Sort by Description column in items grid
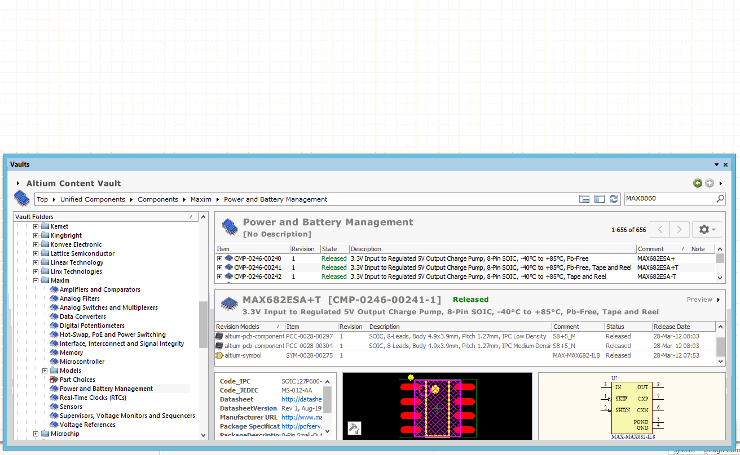Viewport: 740px width, 455px height. click(492, 249)
